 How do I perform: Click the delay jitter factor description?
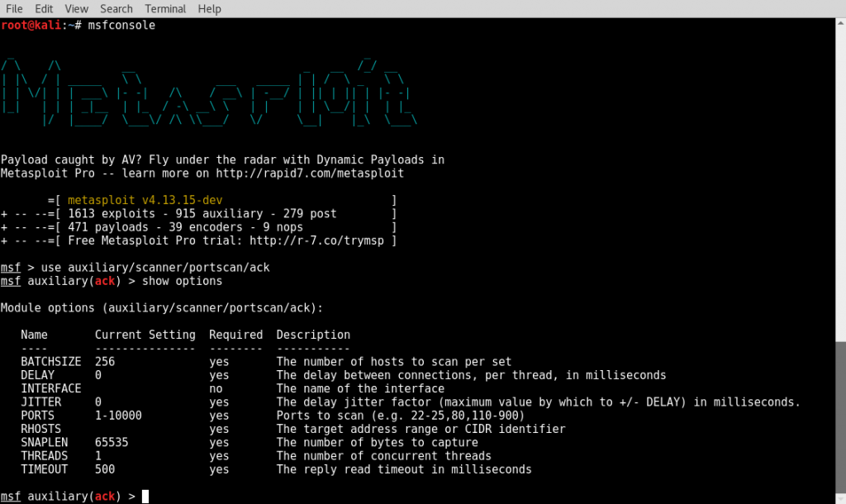(x=539, y=402)
